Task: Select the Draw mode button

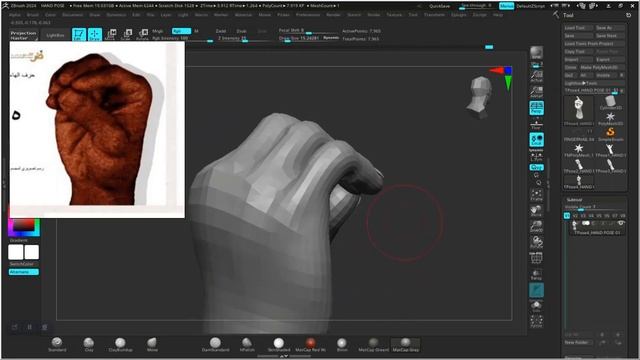Action: pyautogui.click(x=95, y=34)
